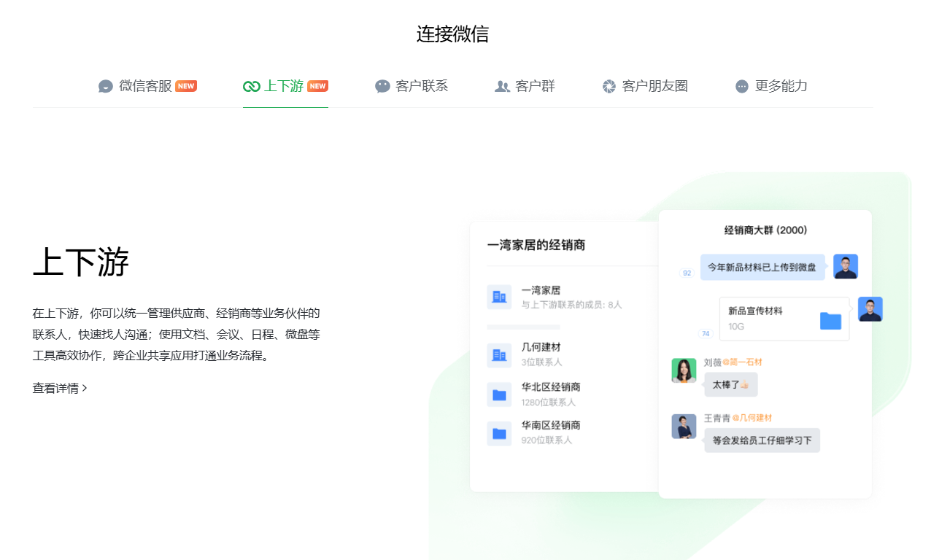The width and height of the screenshot is (931, 560).
Task: Click the 几何建材 building icon
Action: tap(499, 355)
